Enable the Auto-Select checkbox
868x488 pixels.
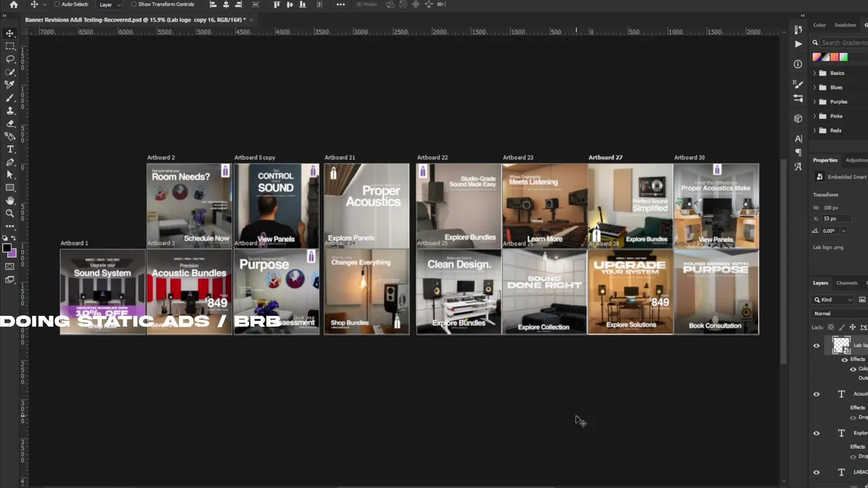57,5
